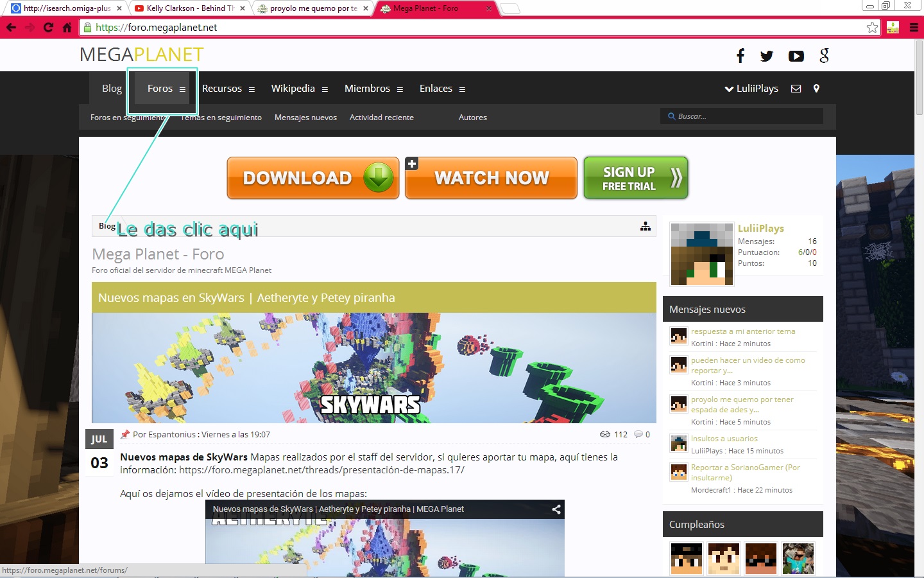Open a new browser tab
924x578 pixels.
509,8
